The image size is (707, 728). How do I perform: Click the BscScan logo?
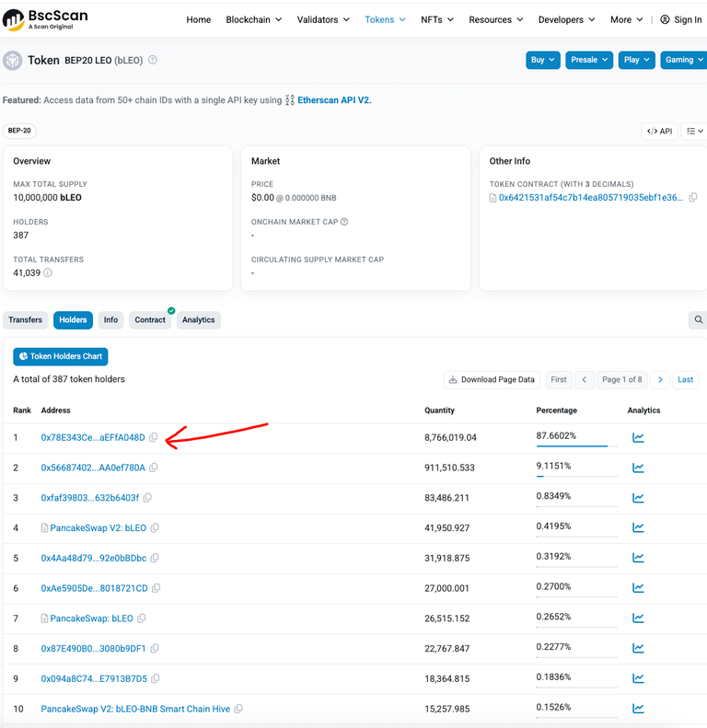[x=45, y=20]
